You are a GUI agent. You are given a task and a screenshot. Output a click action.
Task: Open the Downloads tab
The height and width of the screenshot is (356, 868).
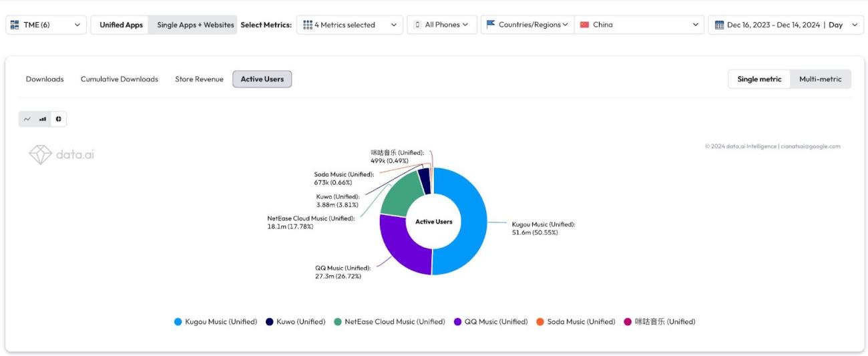(x=45, y=79)
